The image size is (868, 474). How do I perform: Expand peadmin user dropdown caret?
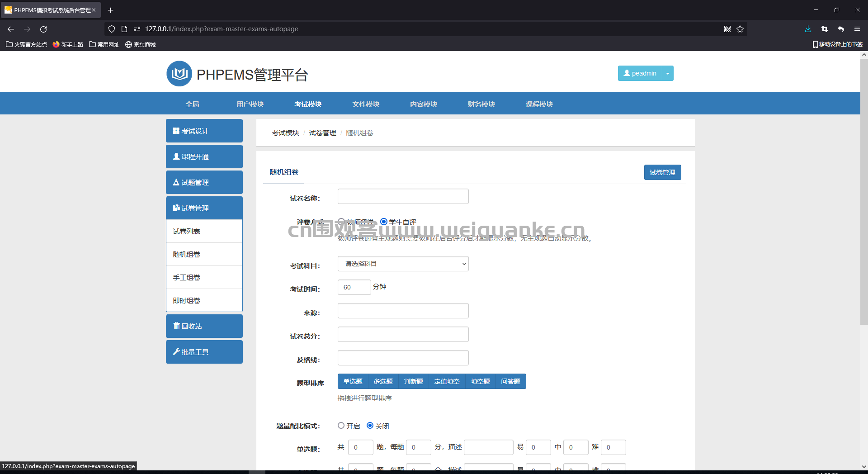click(x=668, y=73)
